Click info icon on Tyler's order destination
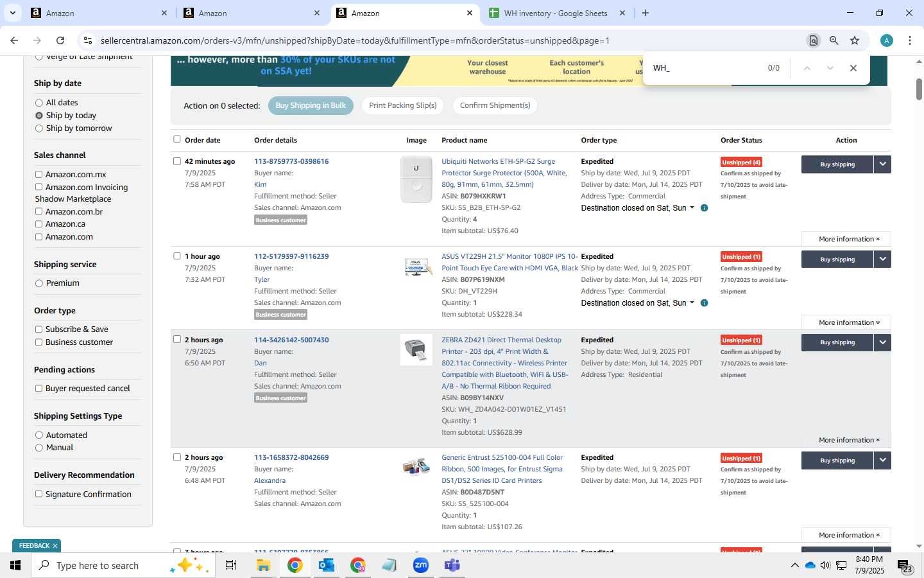This screenshot has height=578, width=924. coord(704,303)
